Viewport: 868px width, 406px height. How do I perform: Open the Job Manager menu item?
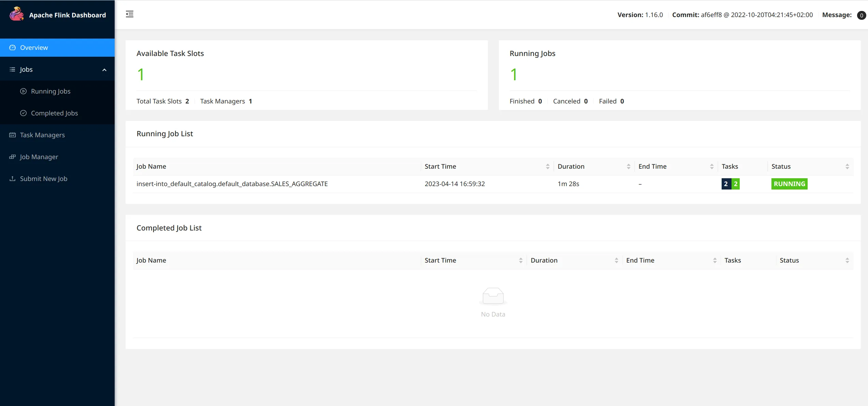[39, 157]
